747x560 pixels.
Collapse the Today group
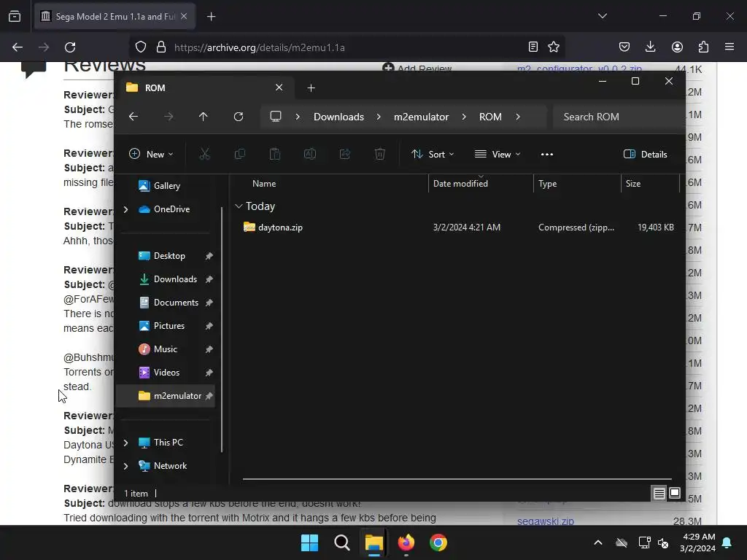pyautogui.click(x=239, y=206)
